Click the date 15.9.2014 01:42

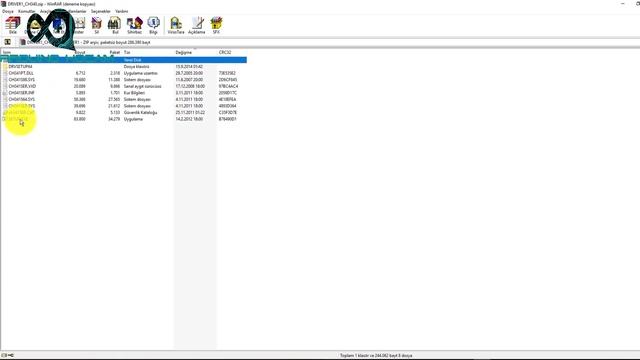(x=189, y=67)
